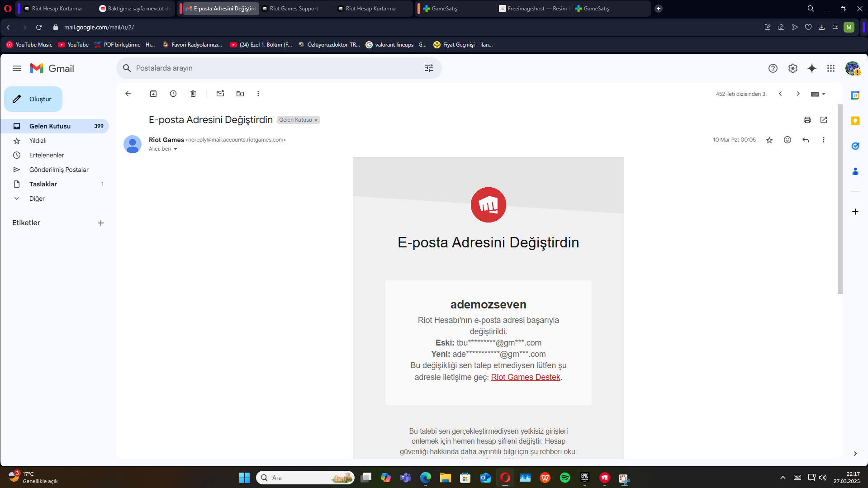Go back to inbox with back arrow
Screen dimensions: 868x488
[128, 94]
